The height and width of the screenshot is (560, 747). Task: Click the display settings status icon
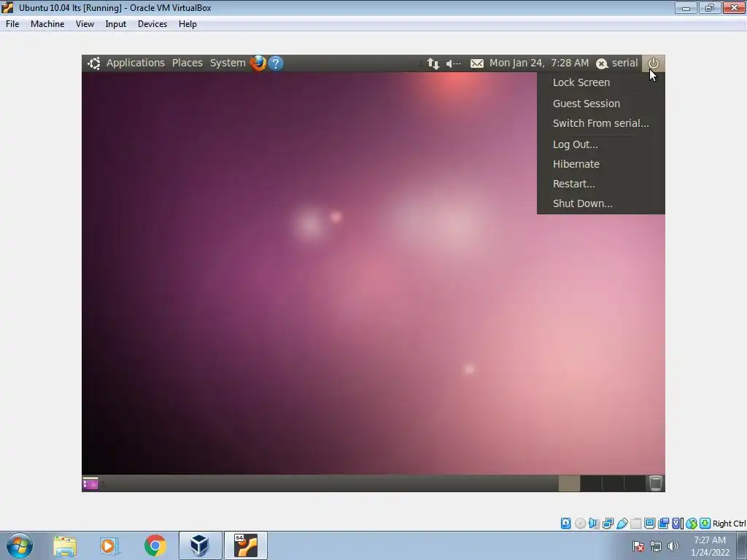(649, 524)
